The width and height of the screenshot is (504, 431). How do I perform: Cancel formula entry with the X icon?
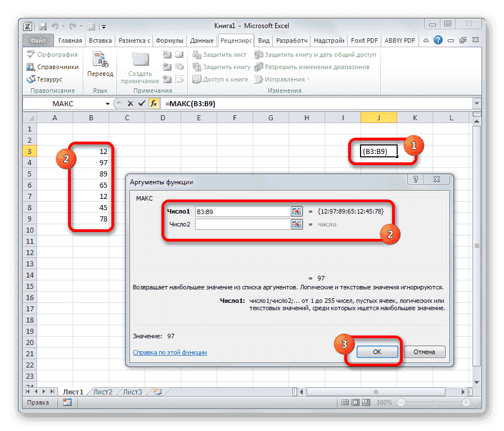coord(131,103)
